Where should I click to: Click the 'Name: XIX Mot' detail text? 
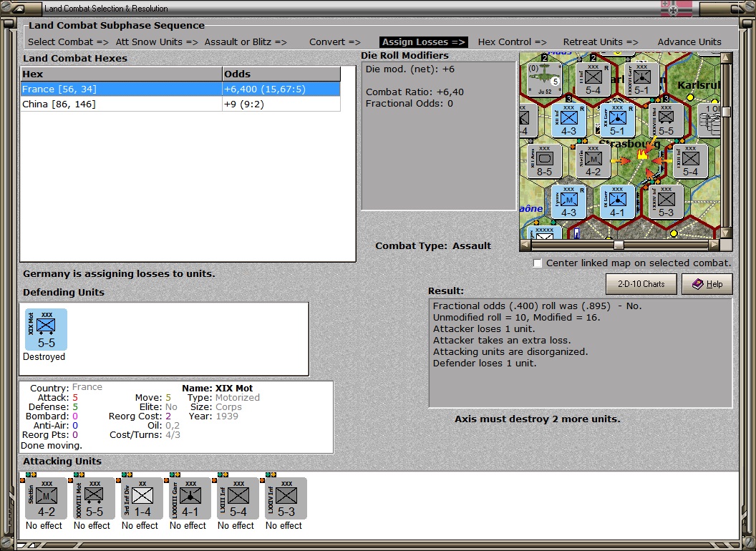pos(218,388)
